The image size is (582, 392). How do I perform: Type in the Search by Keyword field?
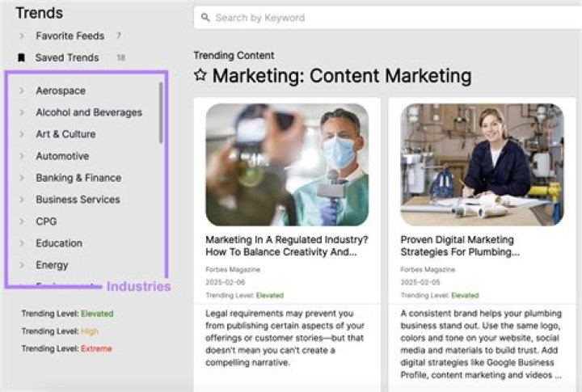(x=388, y=18)
